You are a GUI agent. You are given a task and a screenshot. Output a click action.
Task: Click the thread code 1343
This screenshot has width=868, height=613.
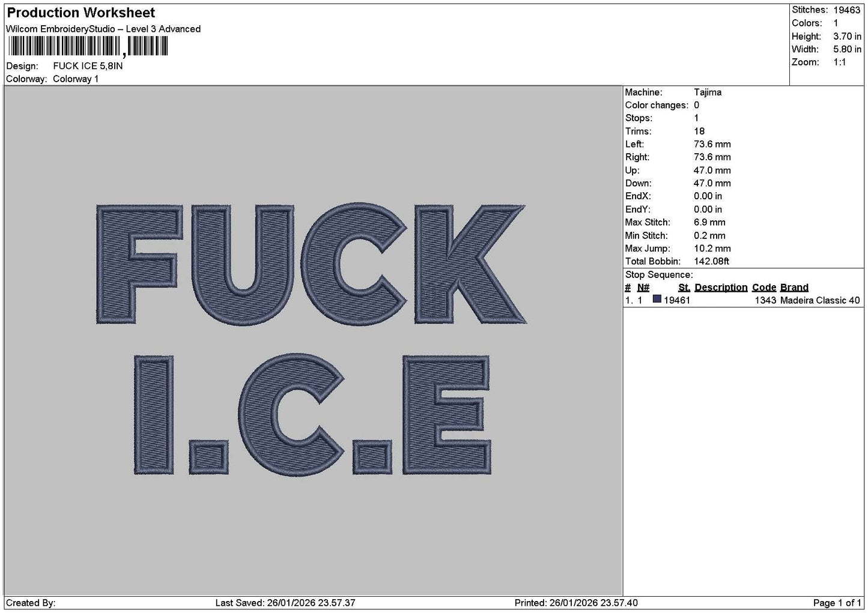pos(766,301)
